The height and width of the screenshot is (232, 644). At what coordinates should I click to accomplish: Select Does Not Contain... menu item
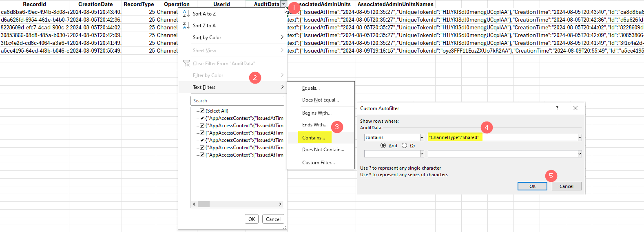click(x=323, y=150)
